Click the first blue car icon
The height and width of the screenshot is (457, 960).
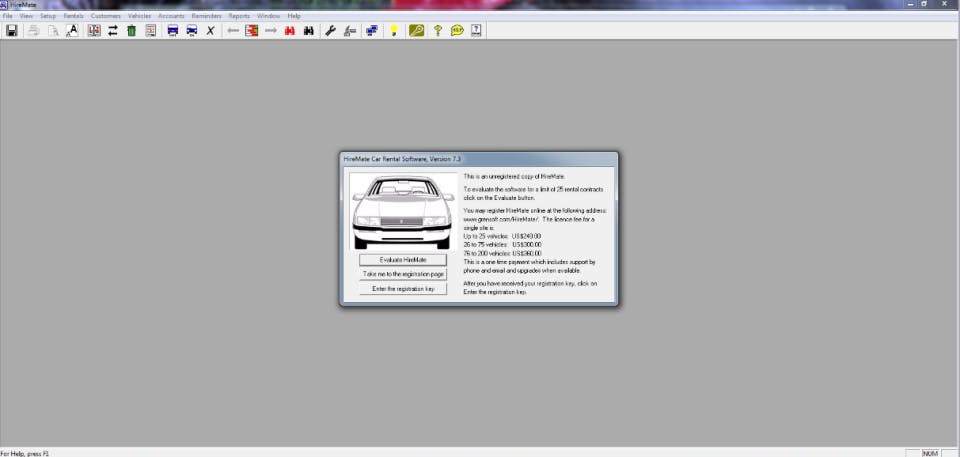[173, 31]
